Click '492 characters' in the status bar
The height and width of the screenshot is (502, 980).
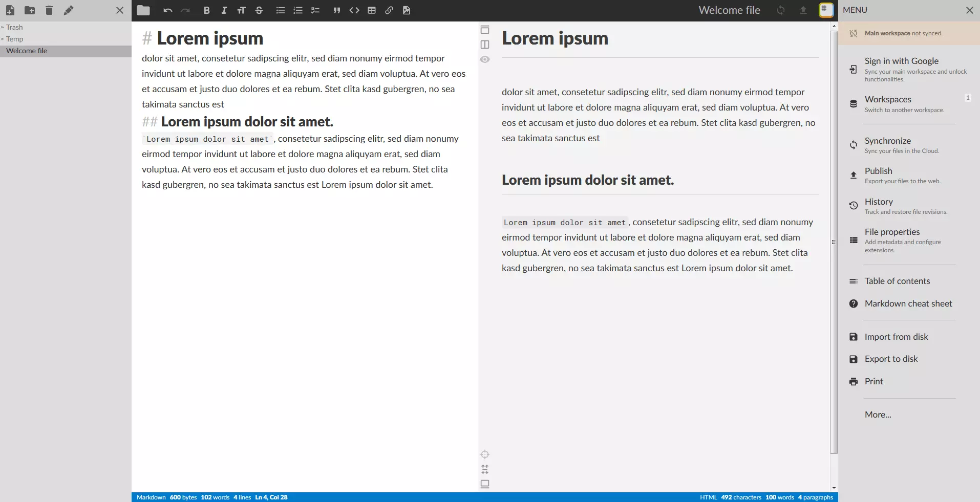tap(741, 497)
